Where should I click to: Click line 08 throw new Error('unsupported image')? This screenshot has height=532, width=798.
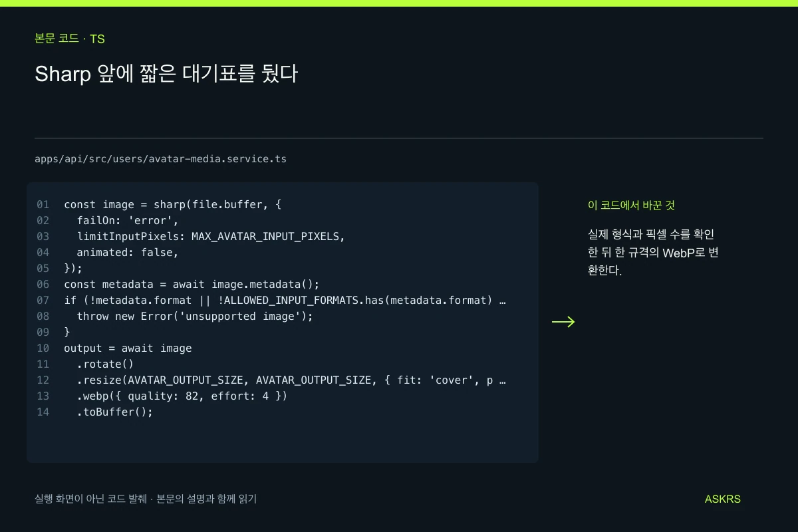pyautogui.click(x=195, y=316)
